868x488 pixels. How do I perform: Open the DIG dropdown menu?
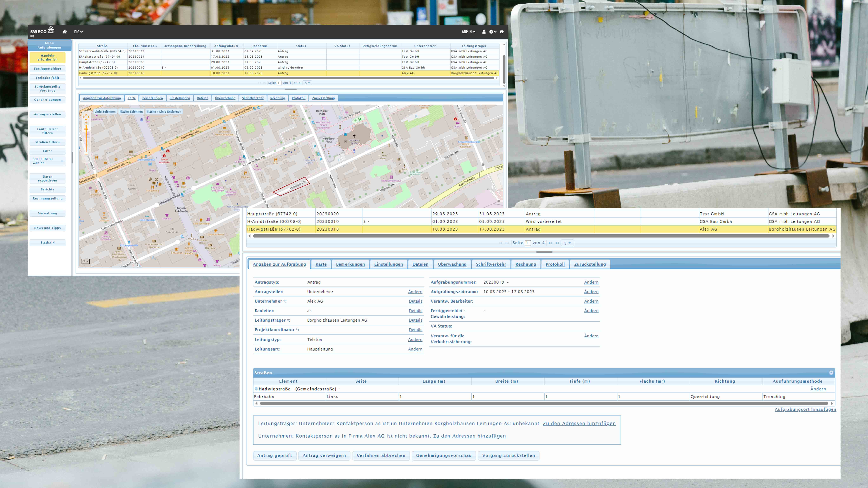[78, 32]
